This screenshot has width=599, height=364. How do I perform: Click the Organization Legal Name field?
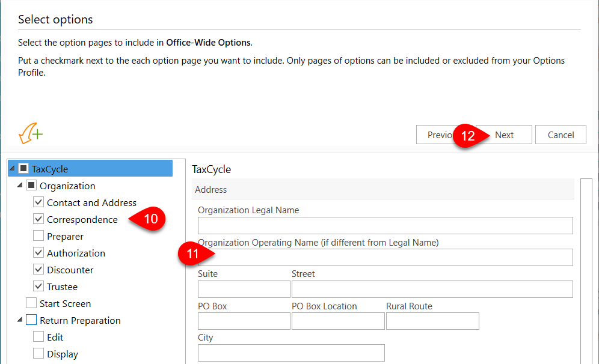click(x=385, y=226)
